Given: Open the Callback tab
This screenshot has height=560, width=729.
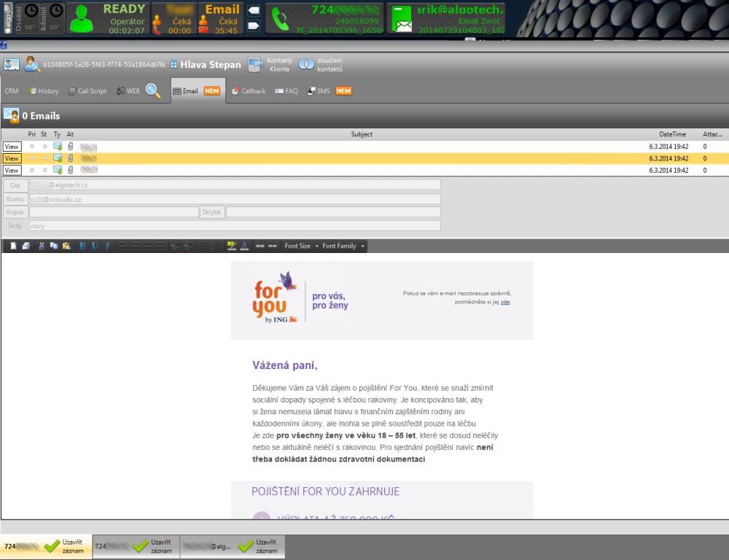Looking at the screenshot, I should tap(249, 91).
